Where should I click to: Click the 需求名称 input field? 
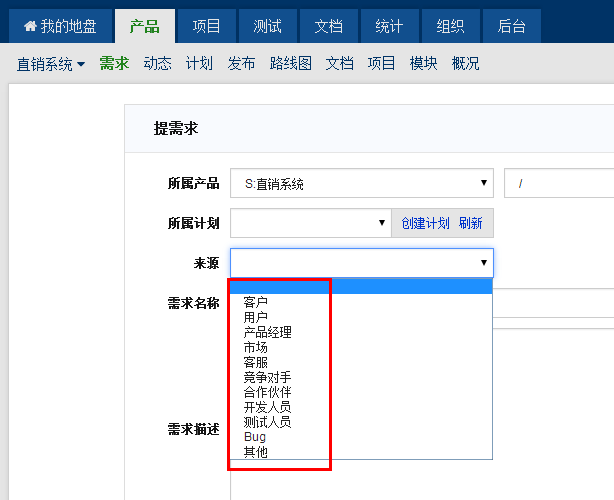pos(553,303)
